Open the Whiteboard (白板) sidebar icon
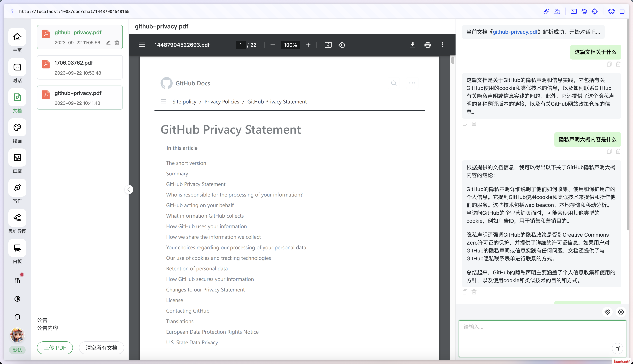 (x=17, y=248)
